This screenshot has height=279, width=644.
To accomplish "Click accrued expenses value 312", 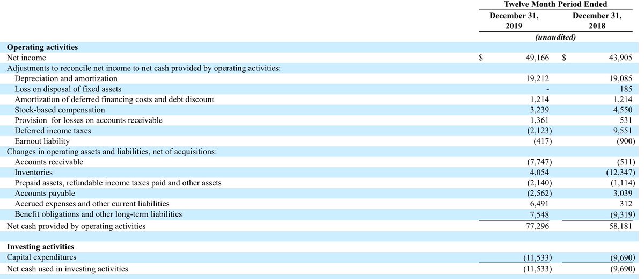I will (x=626, y=204).
